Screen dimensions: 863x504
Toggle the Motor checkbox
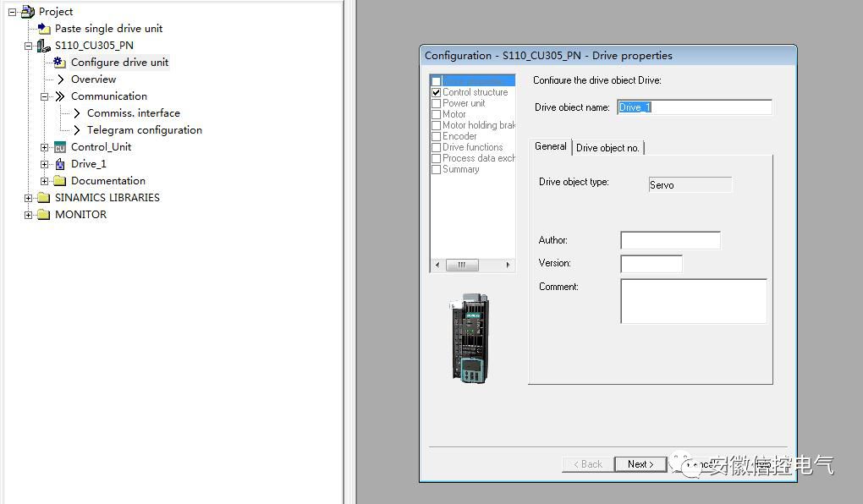pyautogui.click(x=437, y=114)
